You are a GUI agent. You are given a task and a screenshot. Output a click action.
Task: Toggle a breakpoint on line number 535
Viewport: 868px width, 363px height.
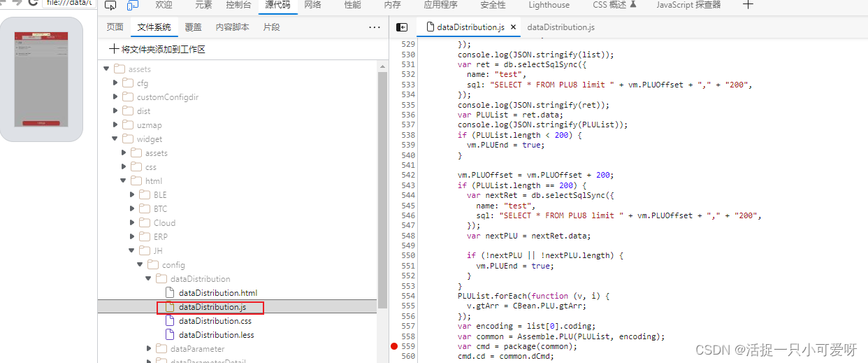(x=407, y=105)
